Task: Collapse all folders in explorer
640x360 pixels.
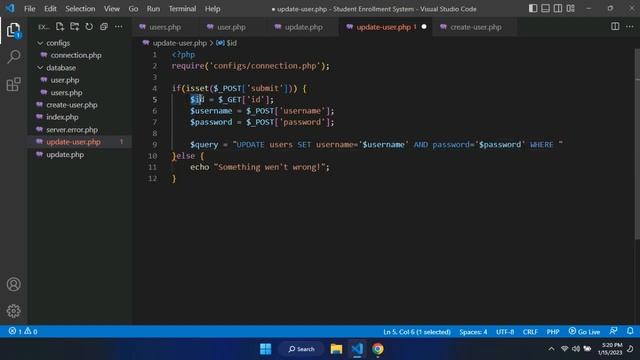Action: 104,27
